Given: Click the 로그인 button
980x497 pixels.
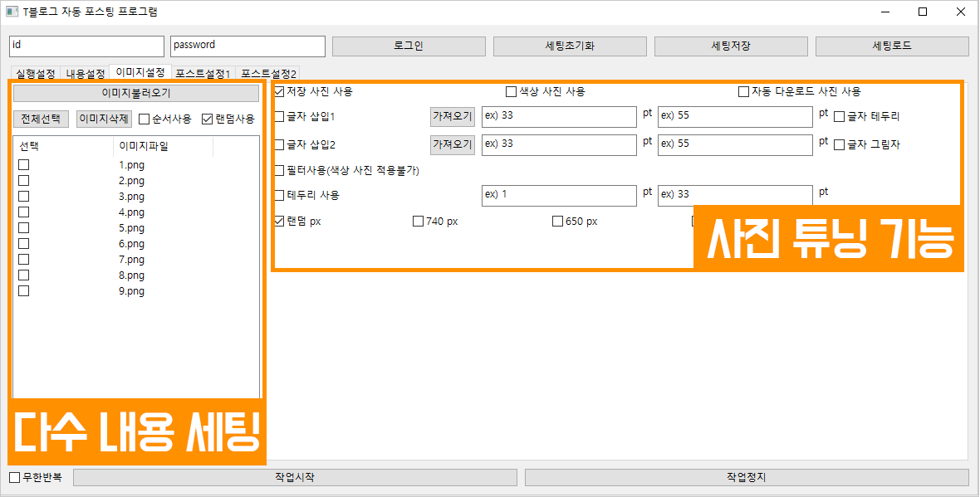Looking at the screenshot, I should [408, 46].
